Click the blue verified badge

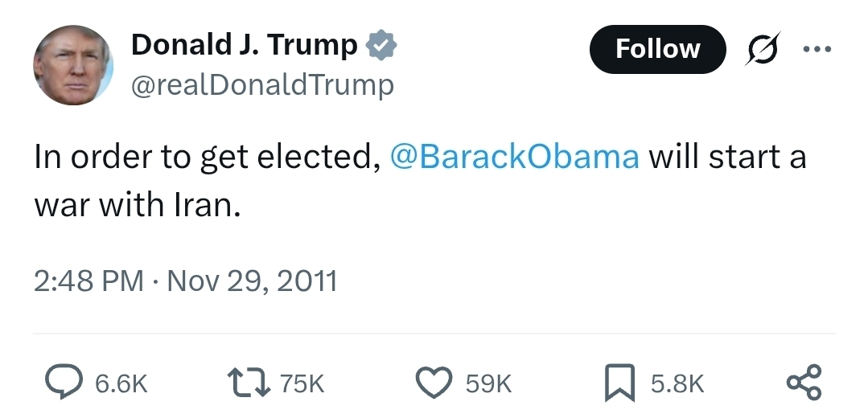(381, 46)
